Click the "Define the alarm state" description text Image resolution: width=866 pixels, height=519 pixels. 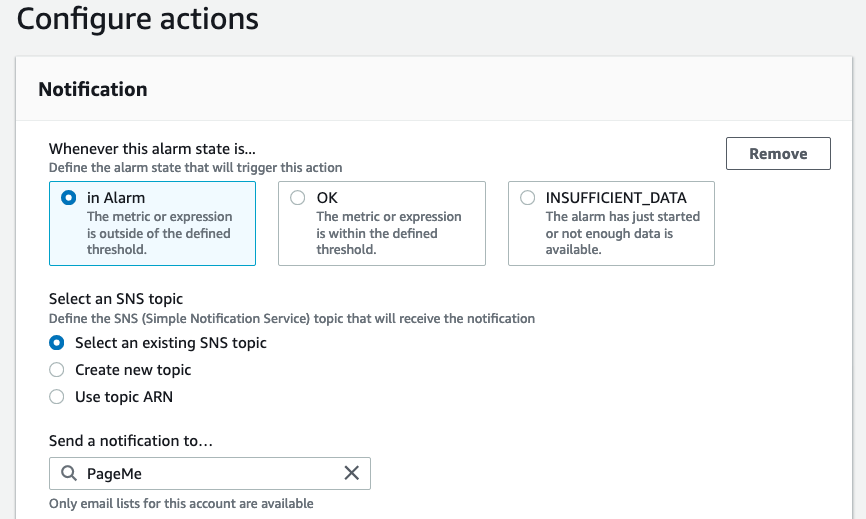point(195,167)
